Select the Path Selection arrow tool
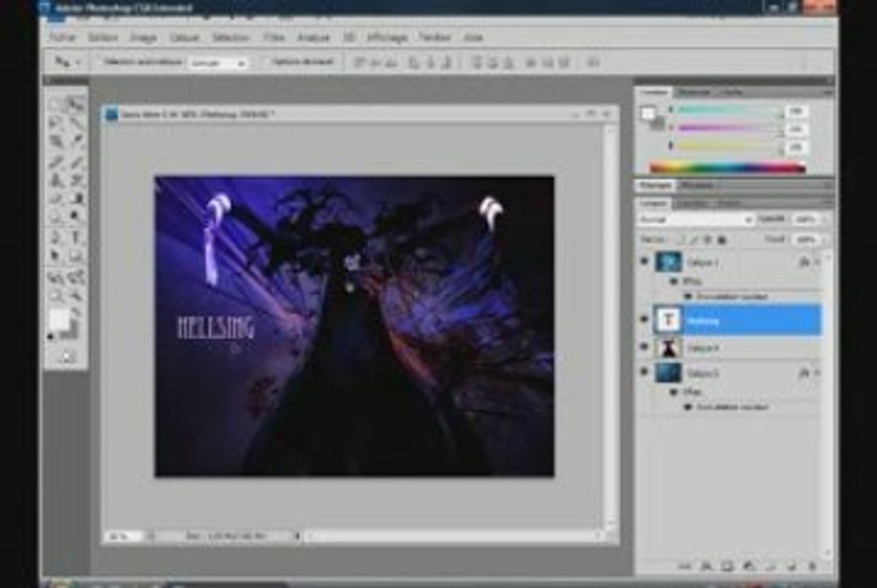 click(56, 256)
